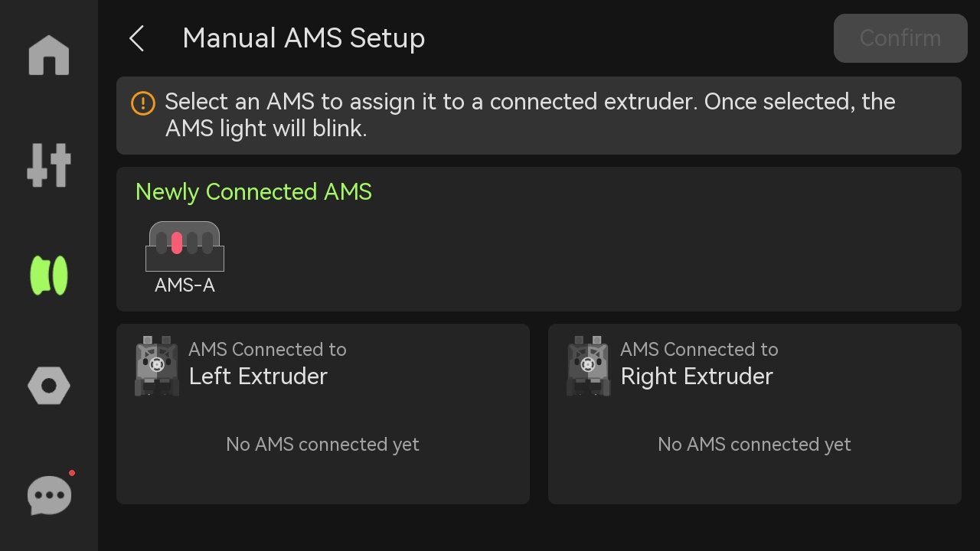Click the Right Extruder toolhead image
Viewport: 980px width, 551px height.
click(589, 365)
